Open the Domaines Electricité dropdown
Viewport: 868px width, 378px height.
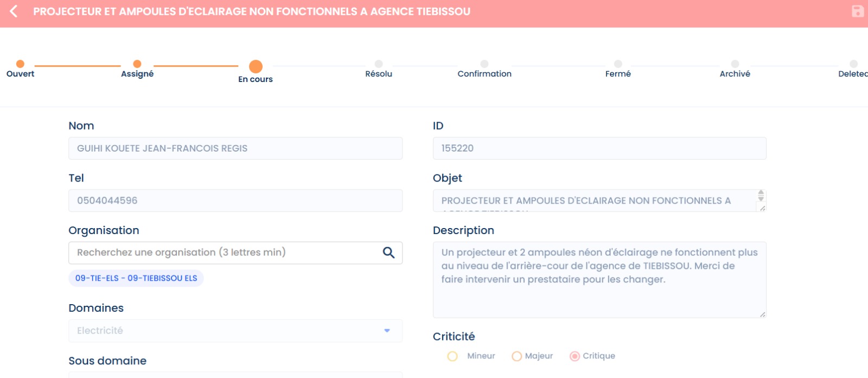(x=387, y=331)
